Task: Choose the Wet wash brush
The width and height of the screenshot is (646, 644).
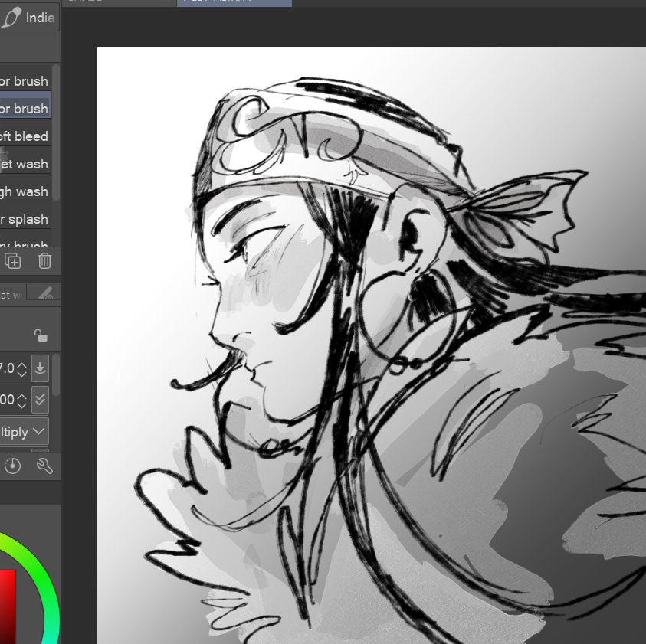Action: (x=25, y=163)
